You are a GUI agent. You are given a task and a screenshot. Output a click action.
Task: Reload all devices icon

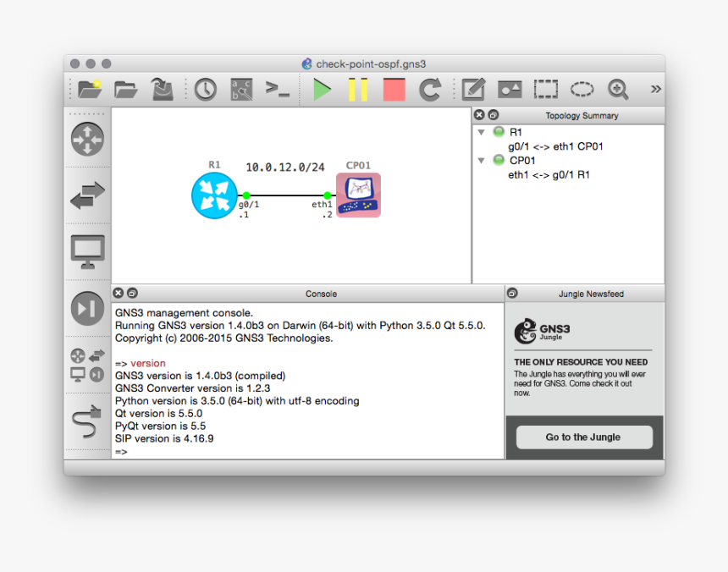430,89
